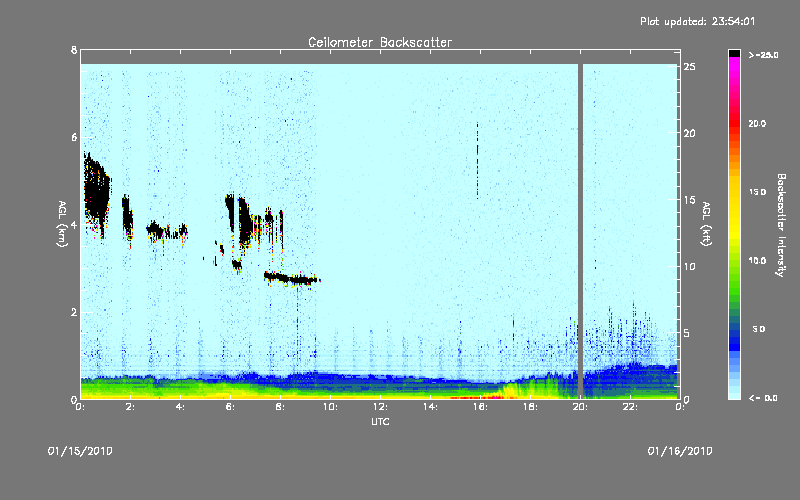Click the start date '01/15/2010' label
800x500 pixels.
point(80,451)
